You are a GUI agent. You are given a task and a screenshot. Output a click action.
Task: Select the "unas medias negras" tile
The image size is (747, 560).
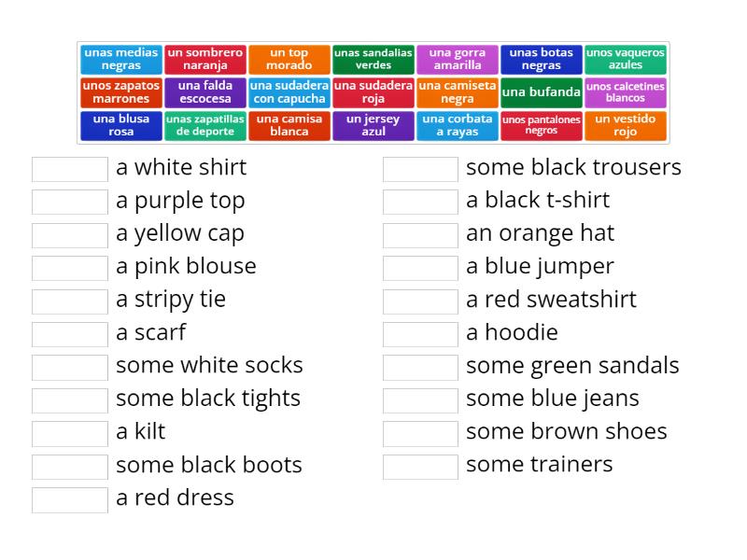[120, 59]
